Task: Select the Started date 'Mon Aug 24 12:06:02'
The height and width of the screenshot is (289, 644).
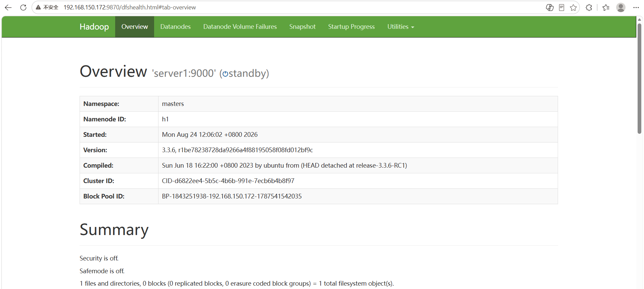Action: click(x=210, y=135)
